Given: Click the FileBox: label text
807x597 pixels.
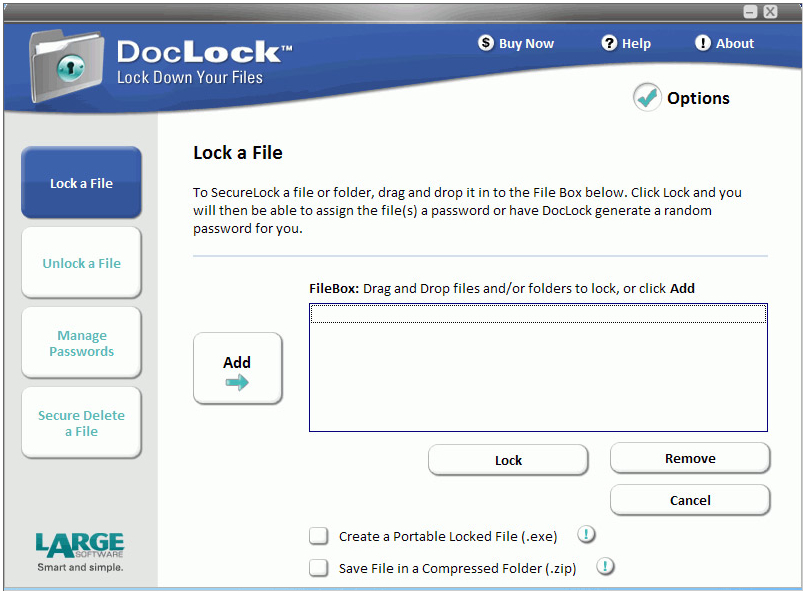Looking at the screenshot, I should coord(334,288).
